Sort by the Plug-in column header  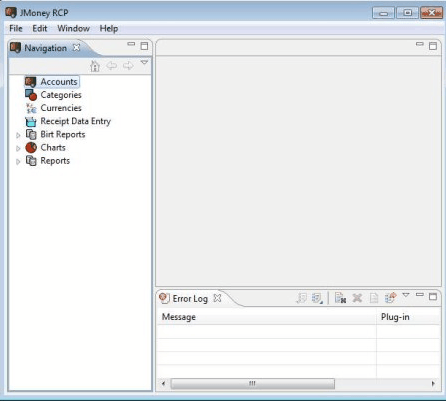click(x=408, y=317)
